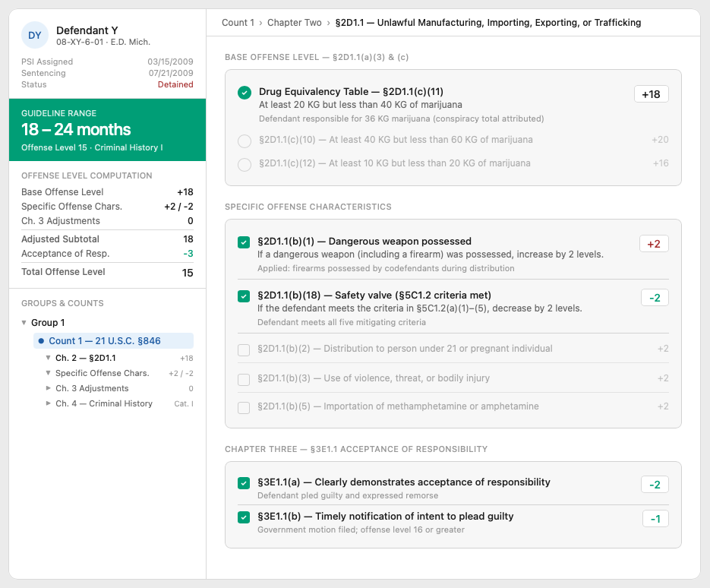Click 'Defendant meets all five mitigating criteria'
Screen dimensions: 710x588
click(342, 322)
